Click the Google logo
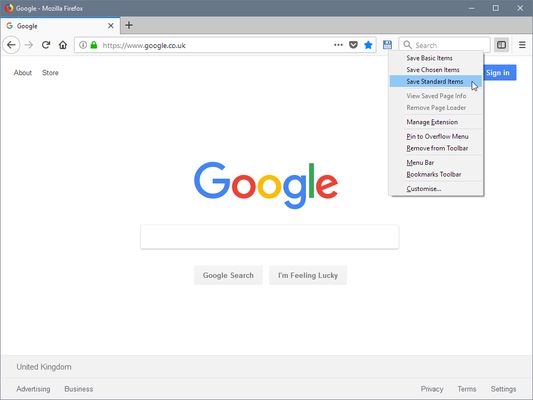 (x=266, y=185)
